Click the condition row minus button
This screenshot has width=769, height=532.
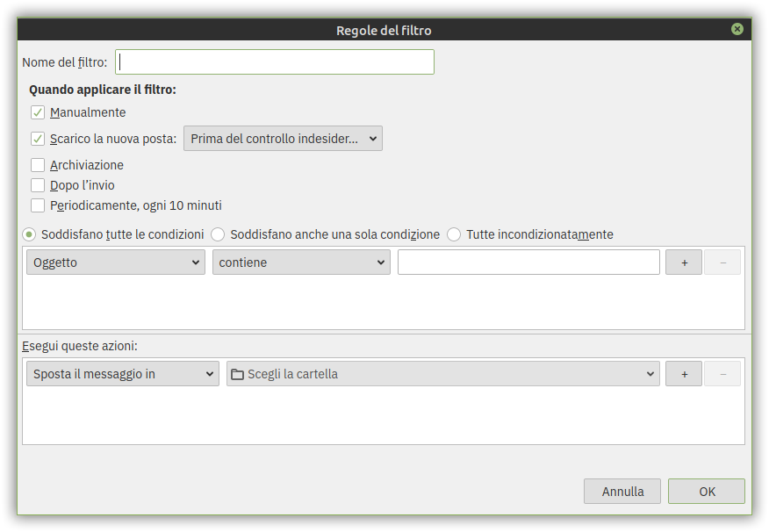(x=722, y=262)
